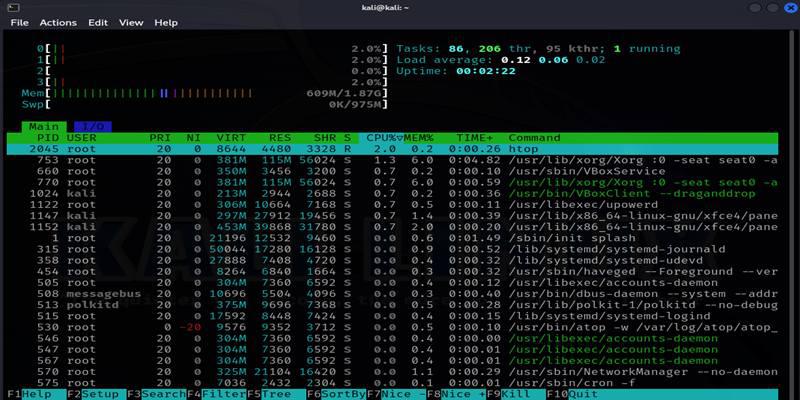The image size is (800, 400).
Task: Click the F9 Kill button
Action: coord(516,394)
